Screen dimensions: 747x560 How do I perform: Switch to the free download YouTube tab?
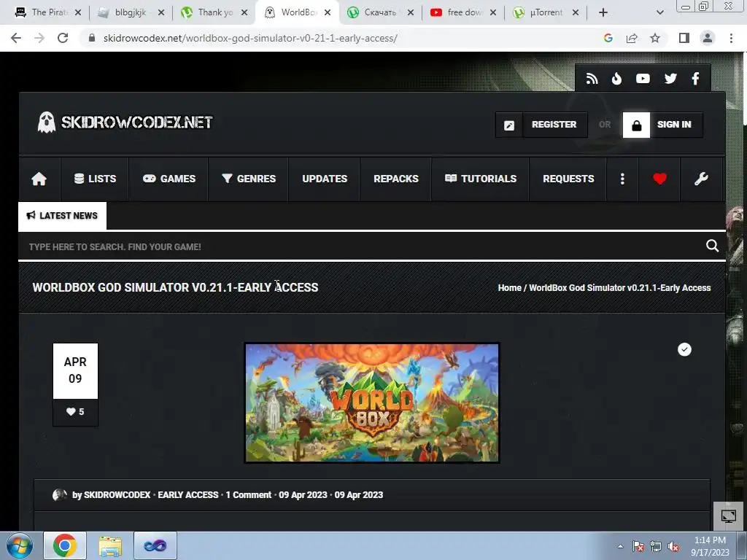point(462,13)
